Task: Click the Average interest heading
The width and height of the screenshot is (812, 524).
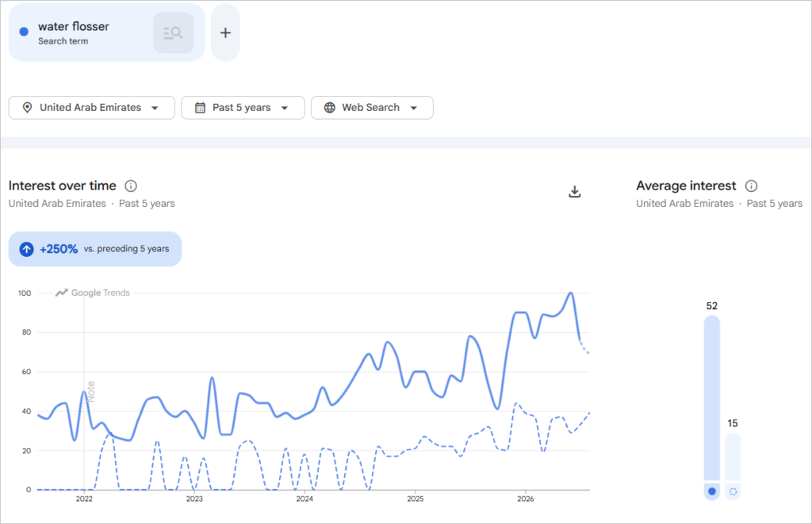Action: pos(686,186)
